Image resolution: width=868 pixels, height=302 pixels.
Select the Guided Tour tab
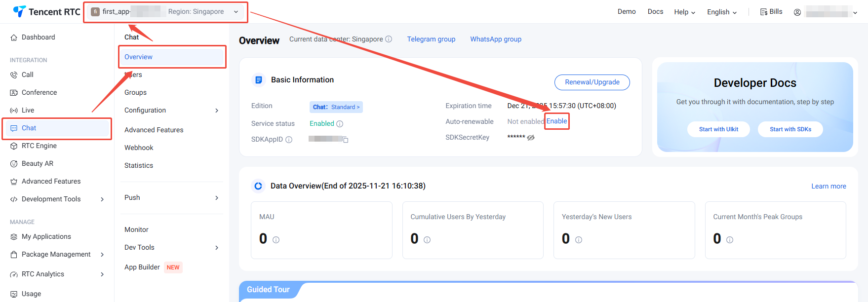pyautogui.click(x=268, y=290)
